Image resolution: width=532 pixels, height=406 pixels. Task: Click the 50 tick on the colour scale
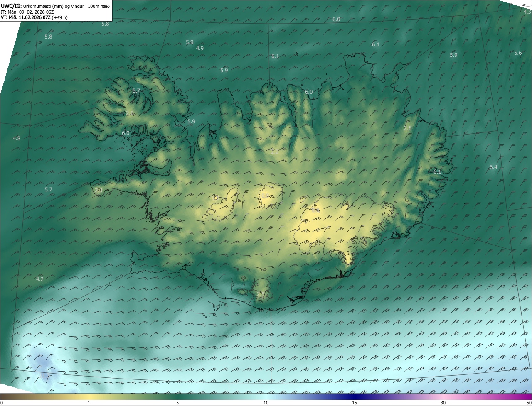529,403
